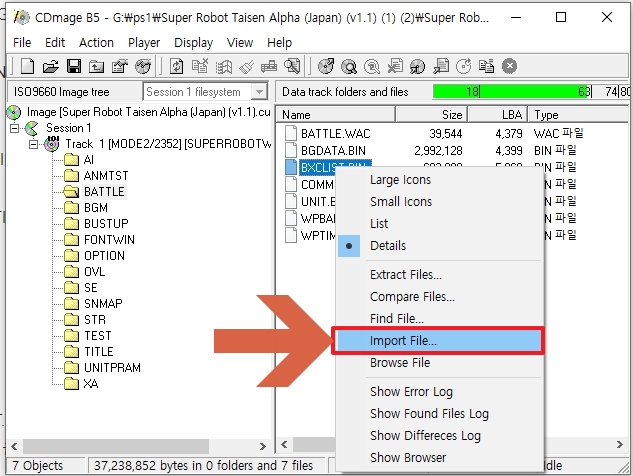This screenshot has width=633, height=476.
Task: Click the delete pages icon with X
Action: click(200, 66)
